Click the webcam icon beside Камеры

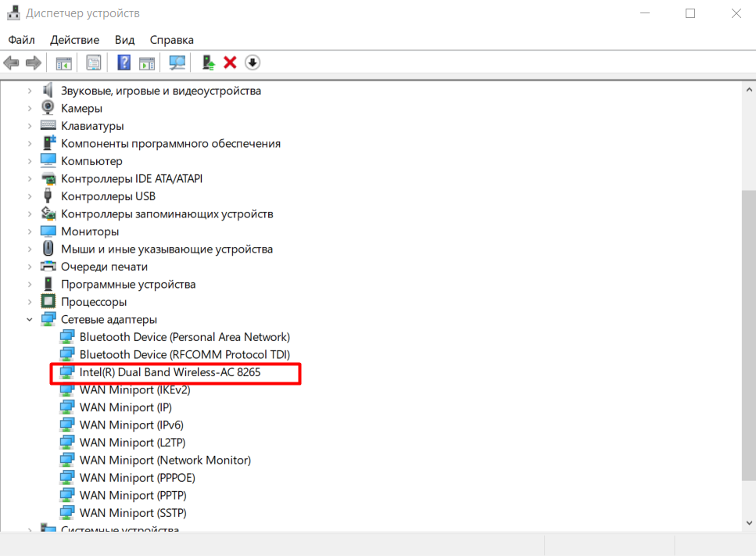click(48, 108)
